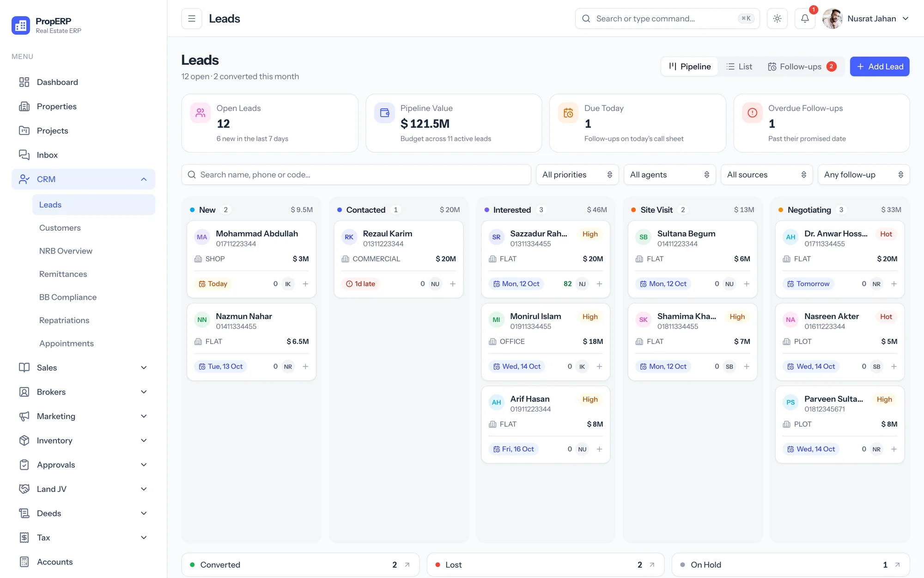
Task: Toggle the sidebar hamburger menu
Action: (x=192, y=18)
